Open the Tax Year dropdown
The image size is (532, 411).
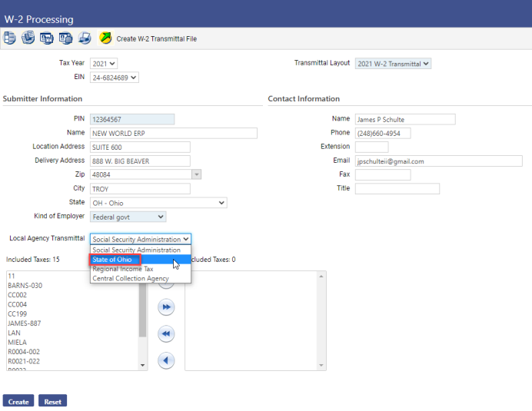pyautogui.click(x=104, y=63)
